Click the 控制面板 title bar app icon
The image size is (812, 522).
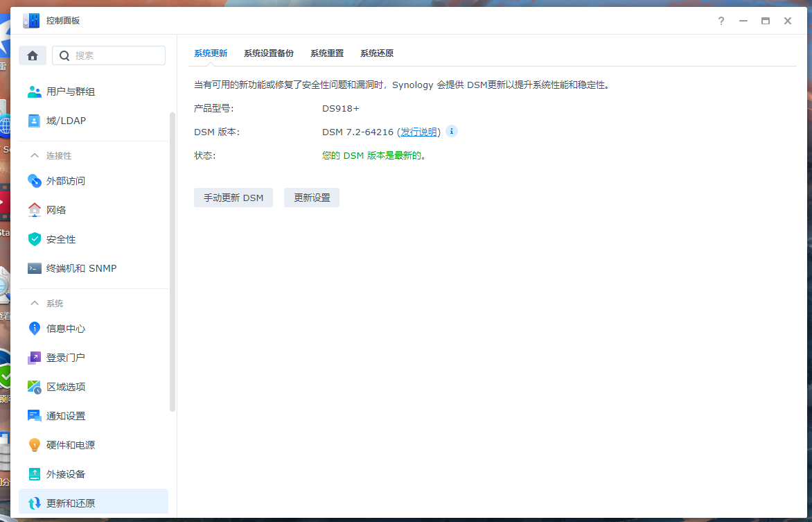click(x=31, y=21)
